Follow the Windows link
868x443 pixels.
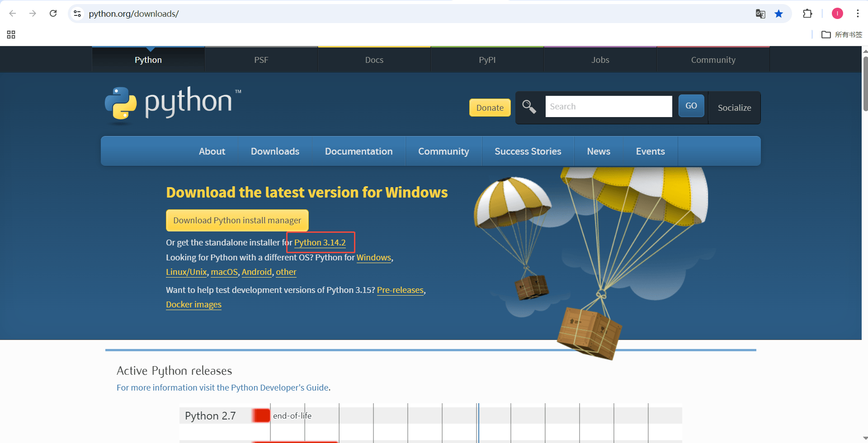(x=374, y=258)
